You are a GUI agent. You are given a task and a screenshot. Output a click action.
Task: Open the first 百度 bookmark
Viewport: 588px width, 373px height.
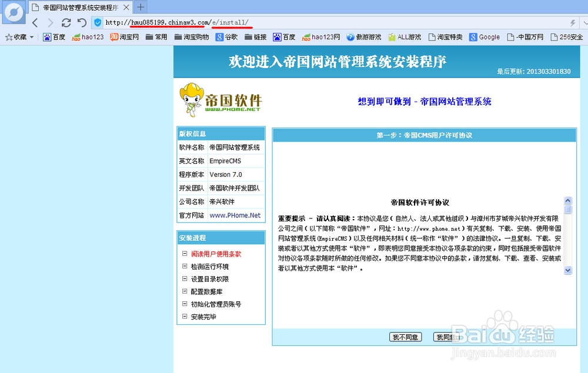click(54, 37)
